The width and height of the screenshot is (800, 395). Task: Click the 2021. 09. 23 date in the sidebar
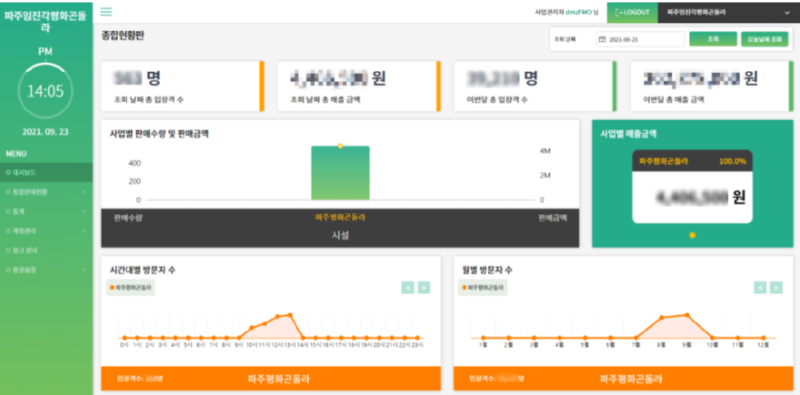click(x=45, y=132)
